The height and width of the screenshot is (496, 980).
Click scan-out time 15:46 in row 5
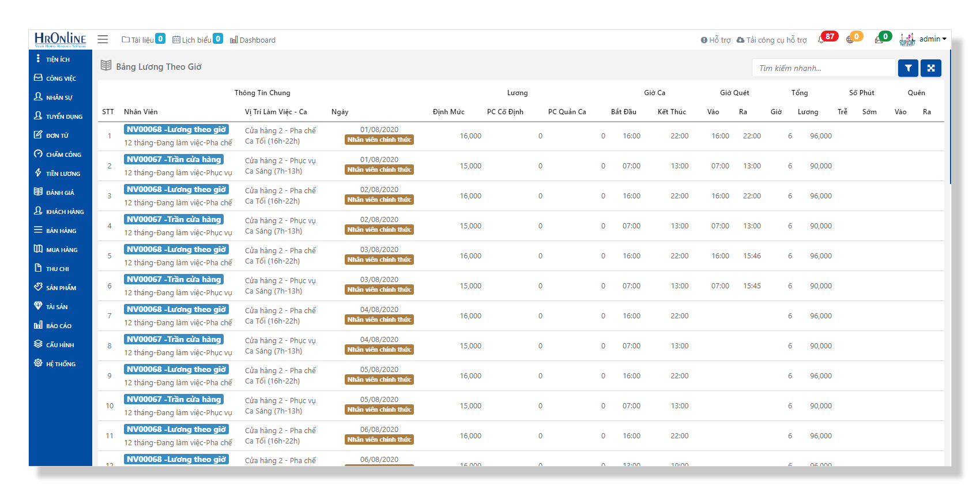coord(752,256)
